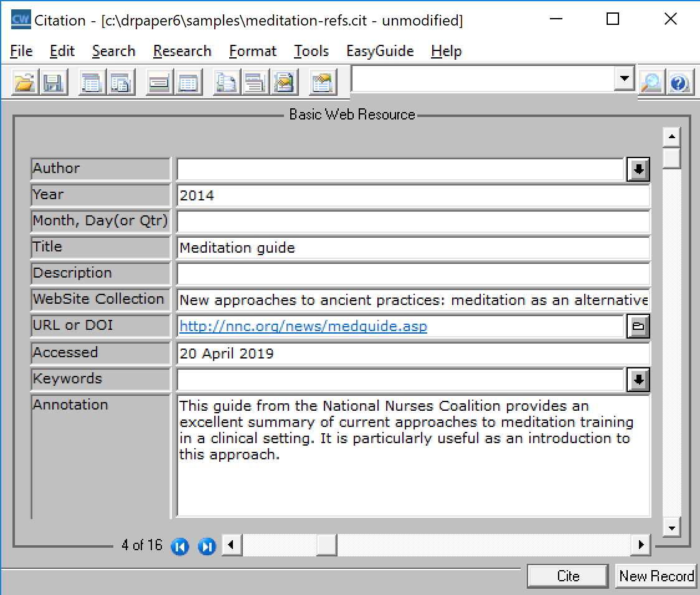Click the browse icon beside URL field
This screenshot has height=595, width=700.
click(638, 326)
